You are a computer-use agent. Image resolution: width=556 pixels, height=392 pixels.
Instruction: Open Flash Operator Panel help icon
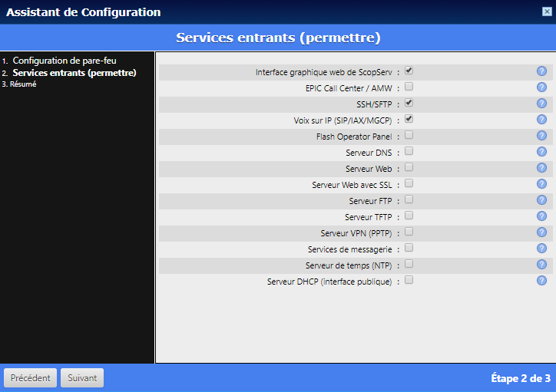(x=541, y=136)
